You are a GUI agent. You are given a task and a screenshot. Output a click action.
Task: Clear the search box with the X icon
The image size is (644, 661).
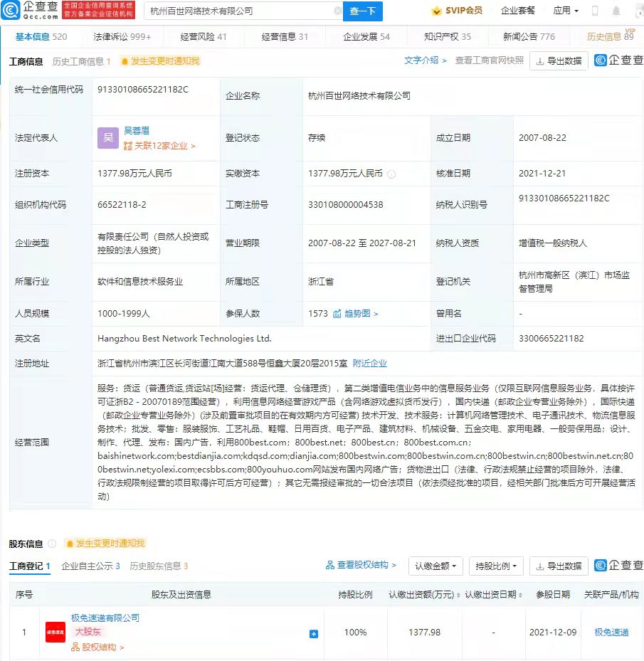pos(337,11)
